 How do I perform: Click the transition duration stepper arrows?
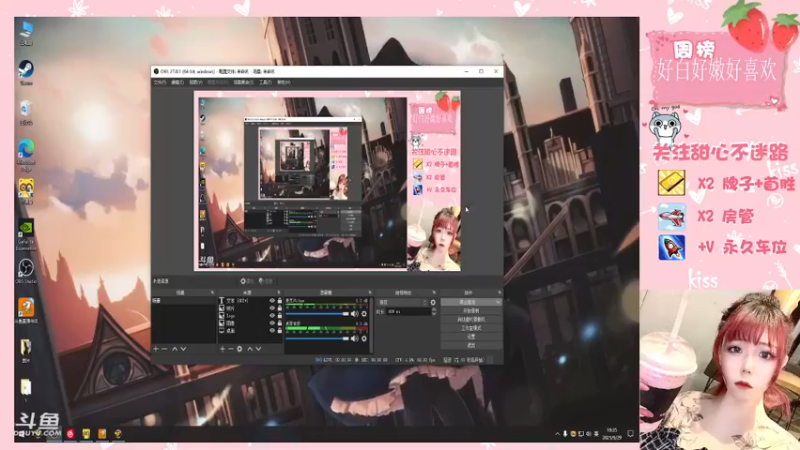tap(434, 311)
